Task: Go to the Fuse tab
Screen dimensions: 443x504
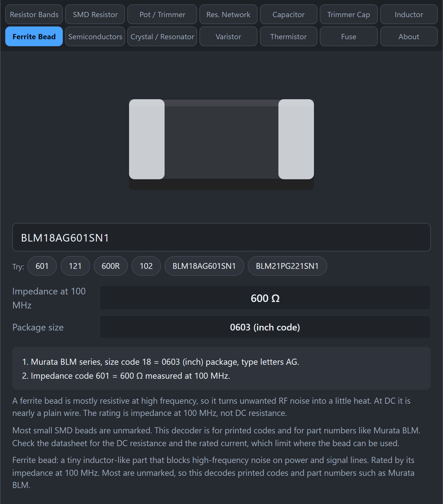Action: click(x=349, y=36)
